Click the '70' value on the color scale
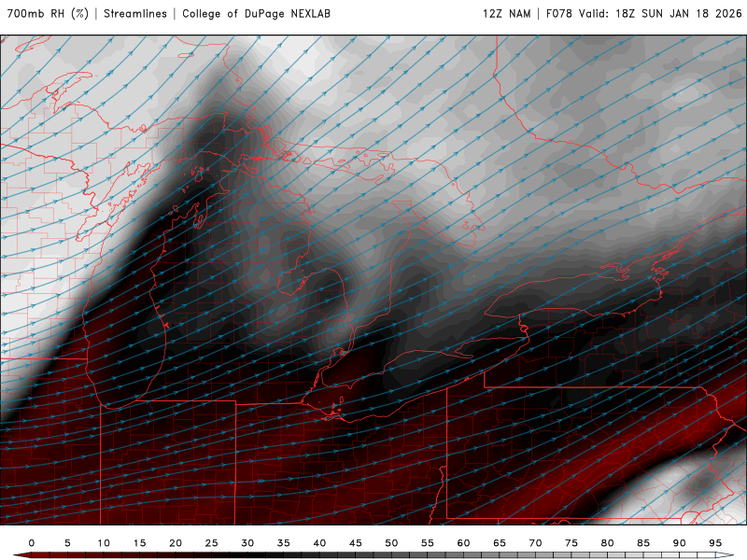The image size is (747, 560). point(535,543)
